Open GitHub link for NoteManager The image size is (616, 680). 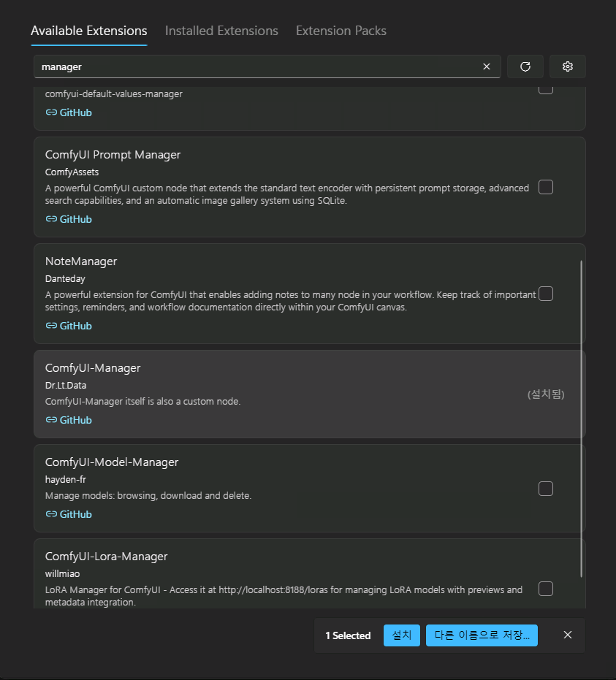pyautogui.click(x=69, y=326)
